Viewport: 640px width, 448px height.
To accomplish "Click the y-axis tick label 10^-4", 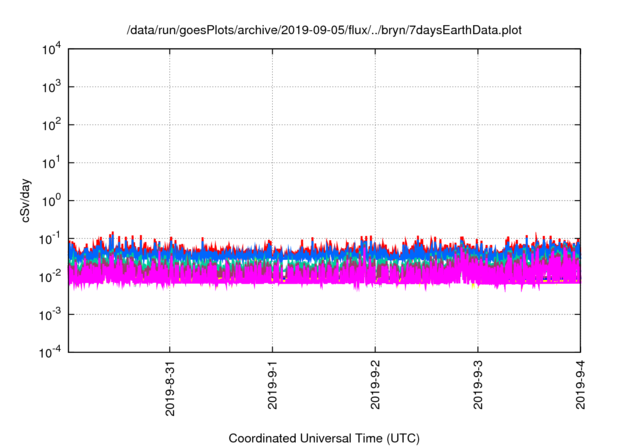I will (x=50, y=352).
